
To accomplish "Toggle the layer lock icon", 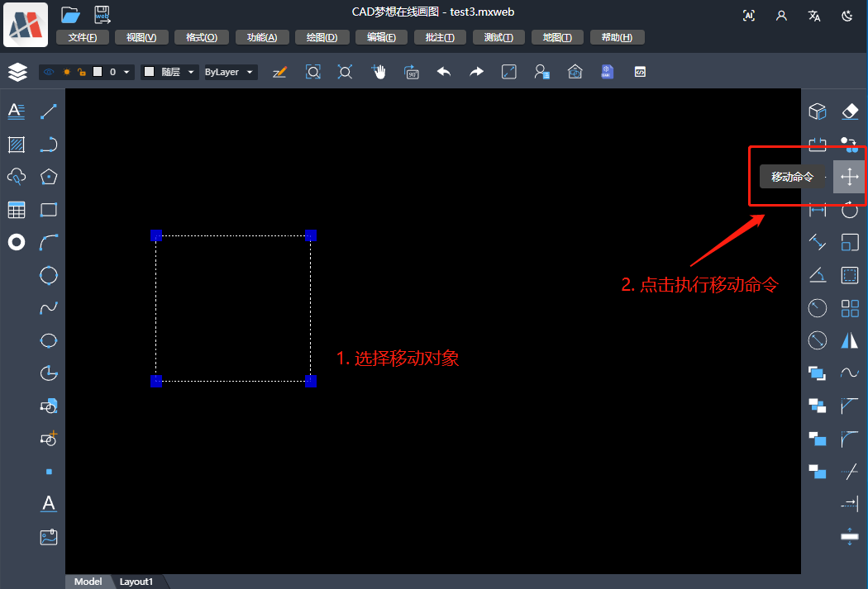I will 81,73.
